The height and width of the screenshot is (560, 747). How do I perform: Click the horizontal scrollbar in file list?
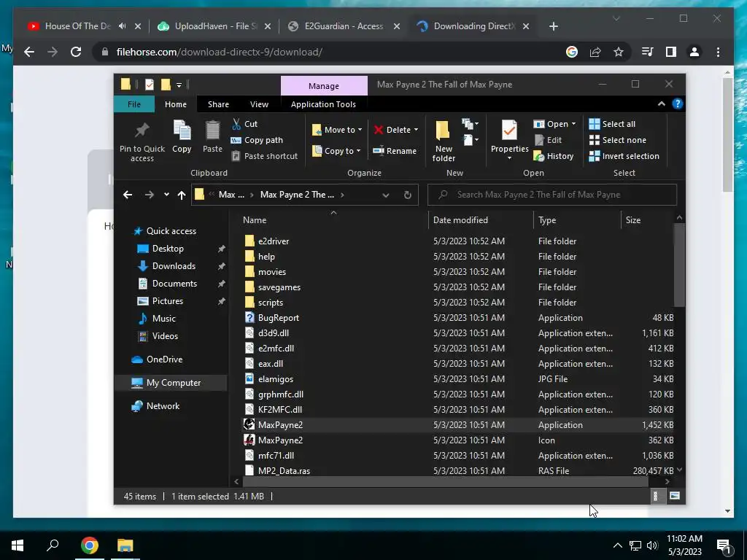[446, 481]
